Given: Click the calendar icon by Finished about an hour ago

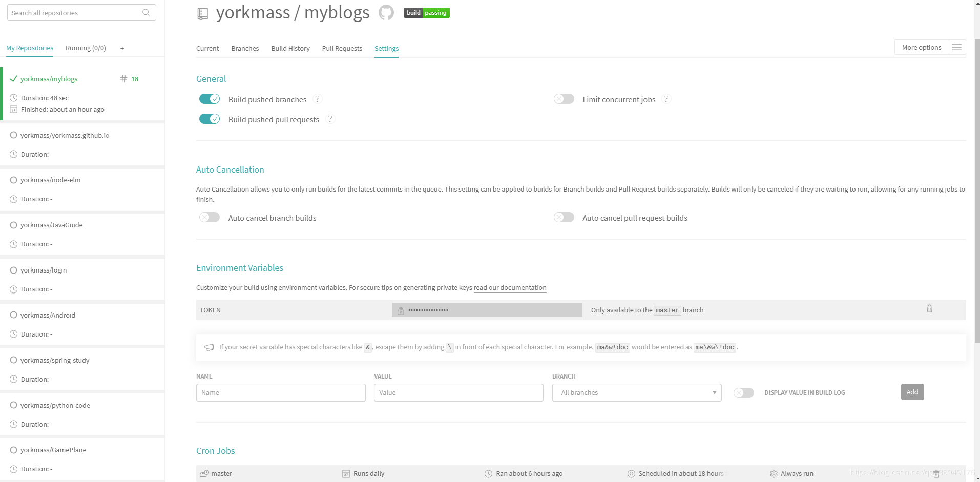Looking at the screenshot, I should [x=14, y=109].
